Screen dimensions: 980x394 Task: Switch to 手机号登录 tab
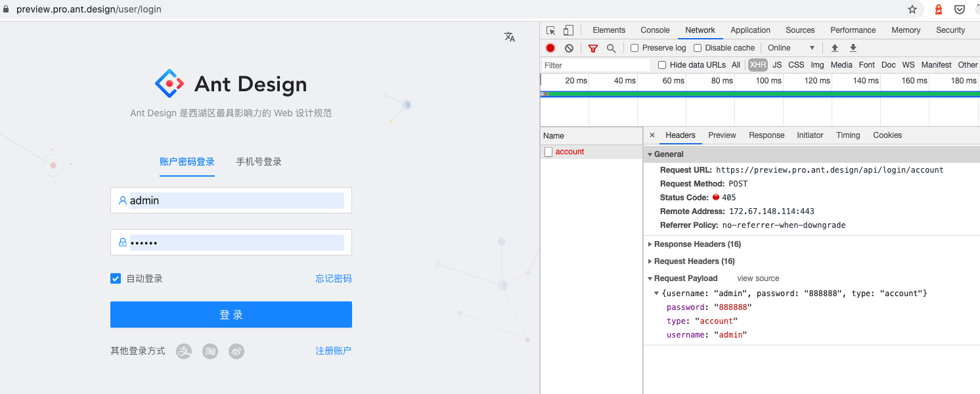[259, 162]
